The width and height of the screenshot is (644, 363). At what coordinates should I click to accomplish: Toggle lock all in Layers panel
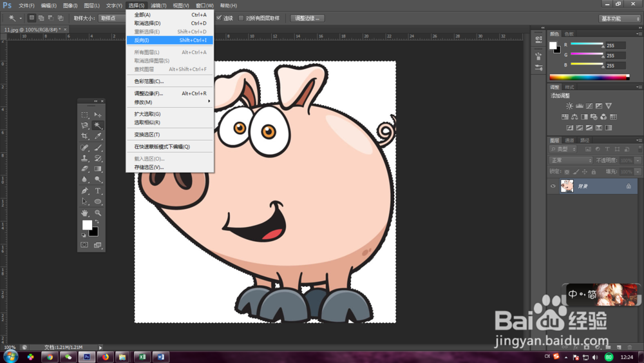[594, 172]
